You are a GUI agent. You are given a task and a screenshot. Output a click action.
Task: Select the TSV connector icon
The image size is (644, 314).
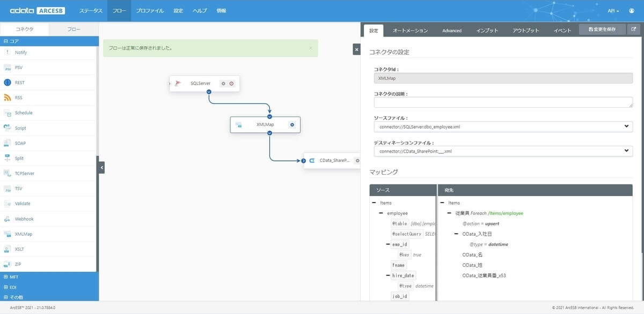pyautogui.click(x=8, y=189)
